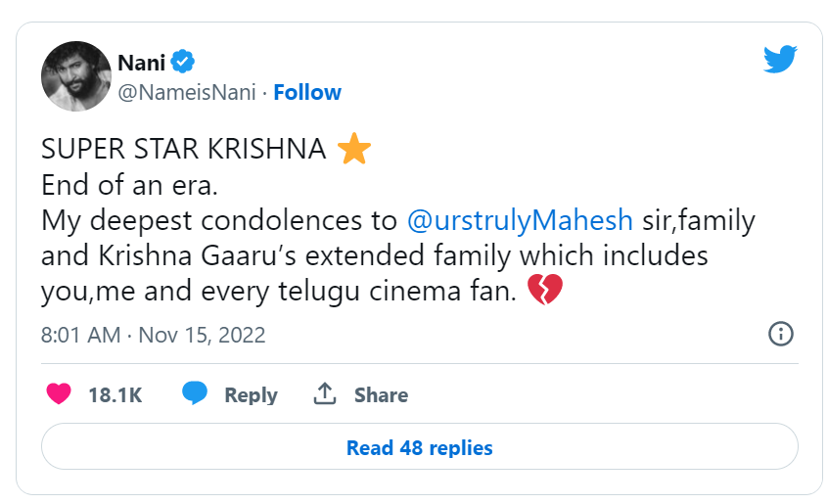The image size is (828, 504).
Task: Click the SUPER STAR KRISHNA heading text
Action: [183, 150]
